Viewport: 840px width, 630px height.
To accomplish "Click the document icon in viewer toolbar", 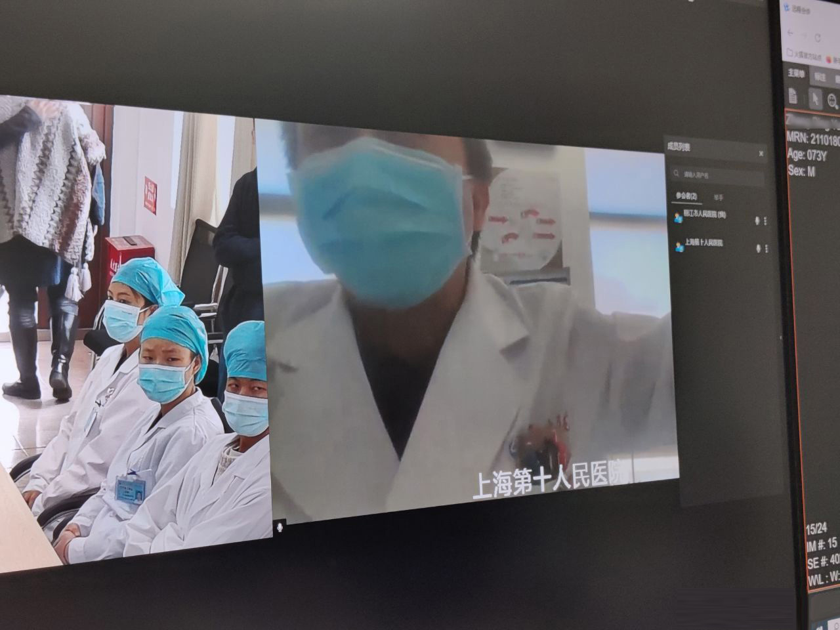I will click(x=793, y=96).
